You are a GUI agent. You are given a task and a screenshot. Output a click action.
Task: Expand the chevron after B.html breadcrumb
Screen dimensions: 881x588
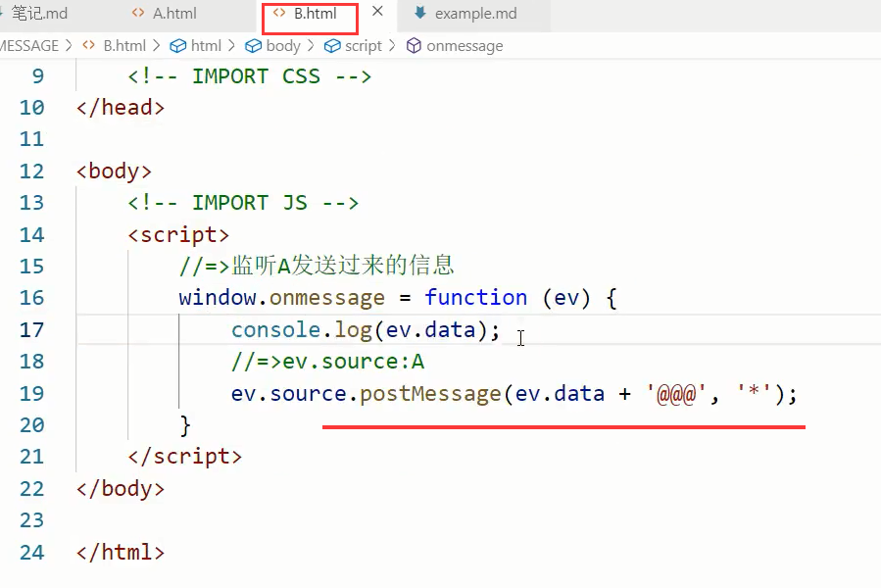(156, 45)
